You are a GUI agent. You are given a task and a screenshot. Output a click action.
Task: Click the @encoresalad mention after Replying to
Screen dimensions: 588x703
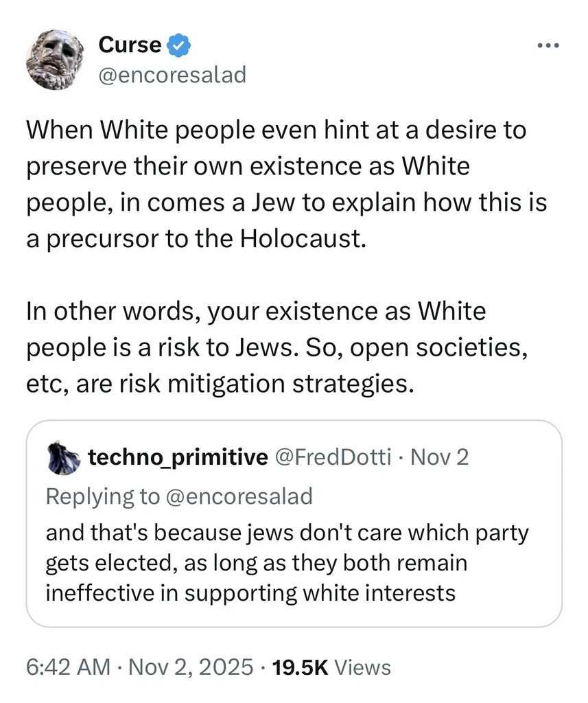click(238, 496)
